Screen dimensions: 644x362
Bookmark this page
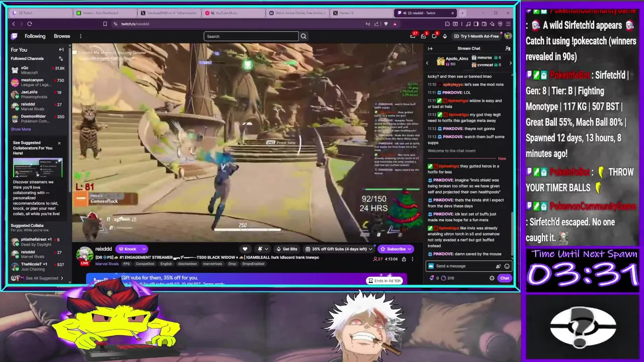point(105,24)
